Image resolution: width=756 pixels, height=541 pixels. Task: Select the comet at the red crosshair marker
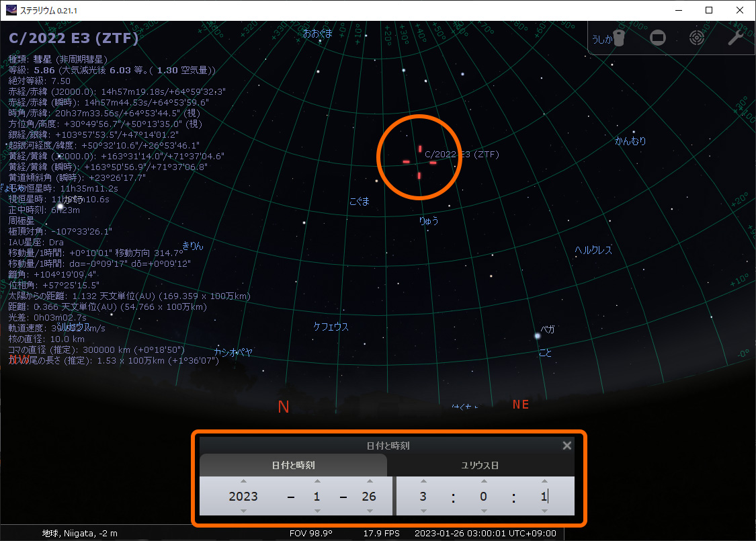(419, 162)
